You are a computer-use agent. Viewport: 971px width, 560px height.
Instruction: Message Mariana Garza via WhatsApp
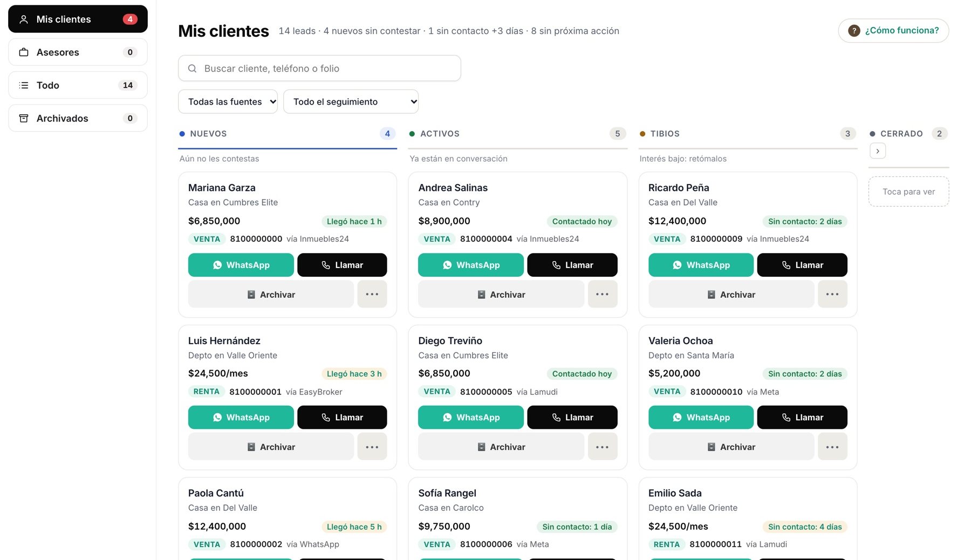coord(241,265)
